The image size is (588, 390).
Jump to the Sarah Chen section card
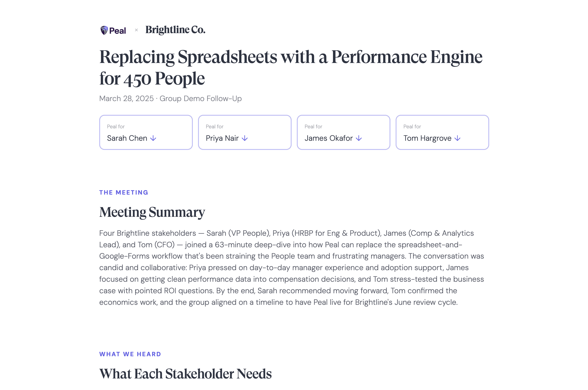pyautogui.click(x=146, y=132)
